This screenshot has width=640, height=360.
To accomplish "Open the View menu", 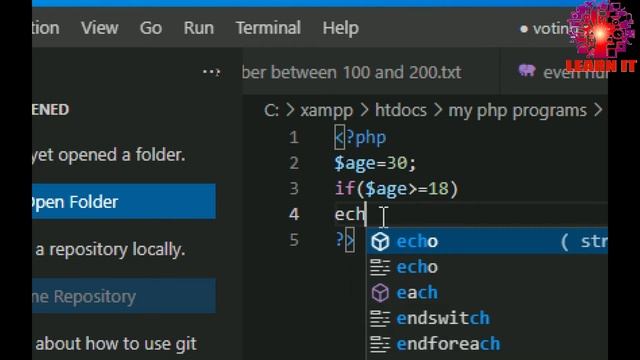I will click(x=100, y=28).
